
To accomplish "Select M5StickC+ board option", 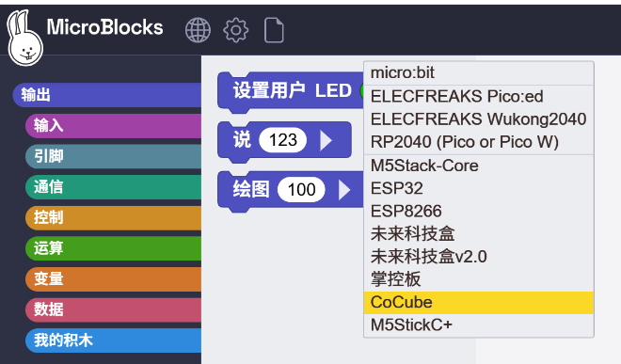I will point(478,325).
